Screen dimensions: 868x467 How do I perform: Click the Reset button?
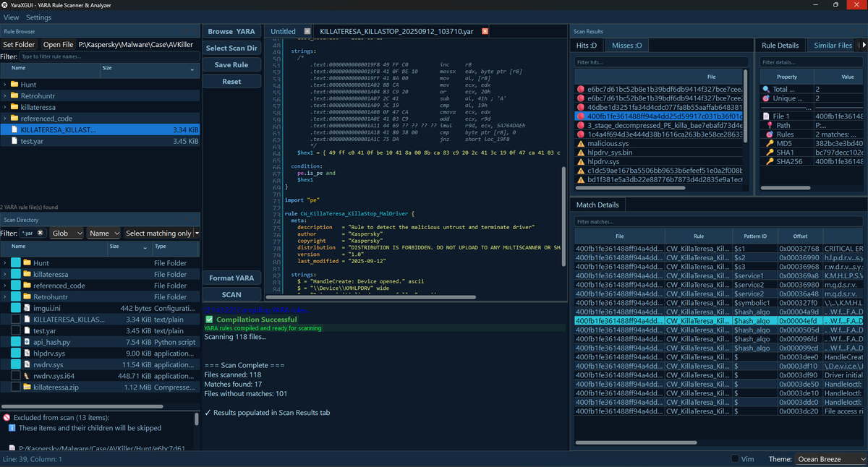click(x=231, y=82)
